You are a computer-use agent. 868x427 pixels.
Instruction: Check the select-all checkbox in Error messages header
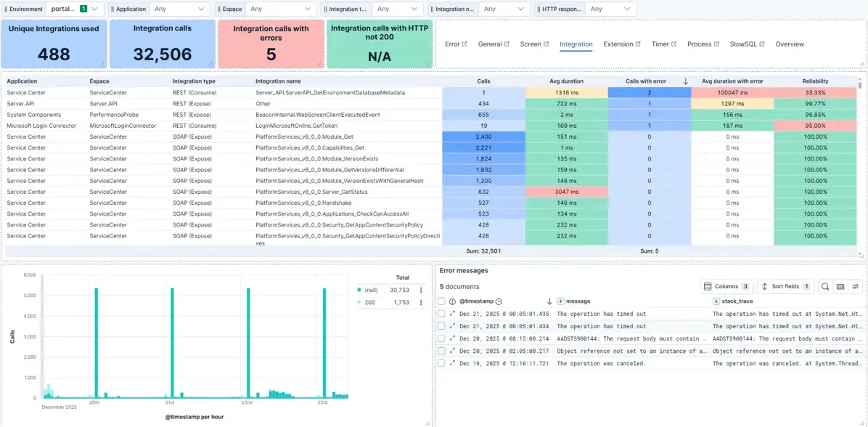click(442, 301)
